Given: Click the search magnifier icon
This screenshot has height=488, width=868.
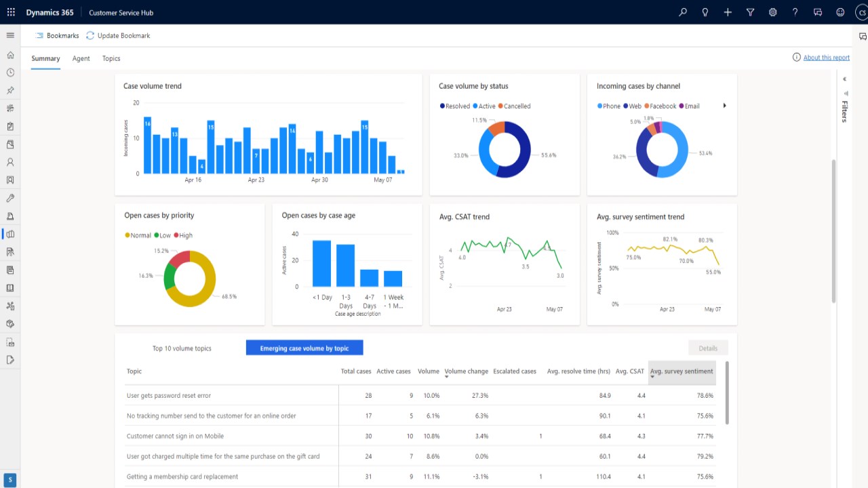Looking at the screenshot, I should click(683, 12).
